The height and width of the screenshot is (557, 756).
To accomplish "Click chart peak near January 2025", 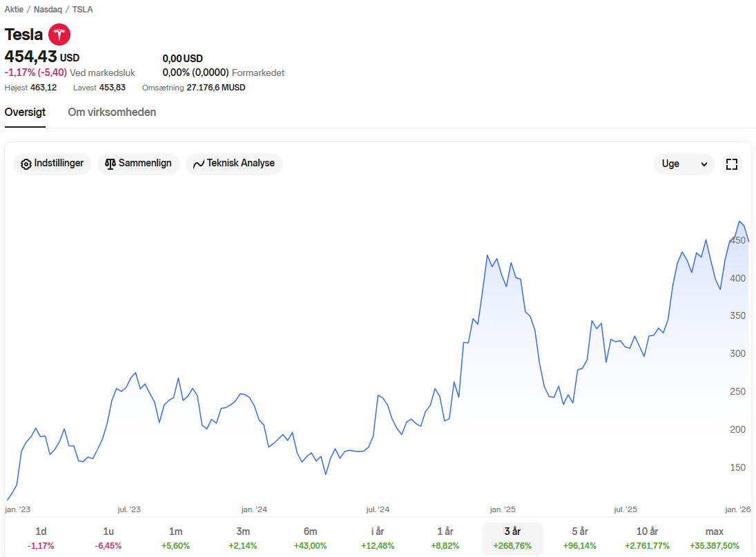I will (487, 255).
